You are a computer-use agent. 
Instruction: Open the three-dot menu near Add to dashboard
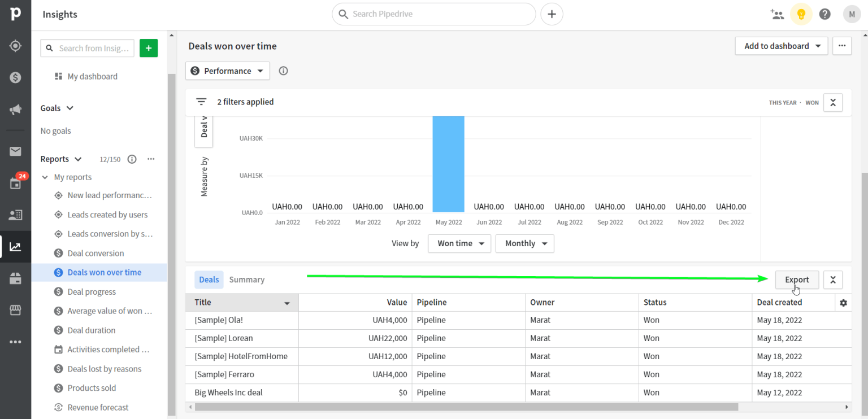[841, 46]
